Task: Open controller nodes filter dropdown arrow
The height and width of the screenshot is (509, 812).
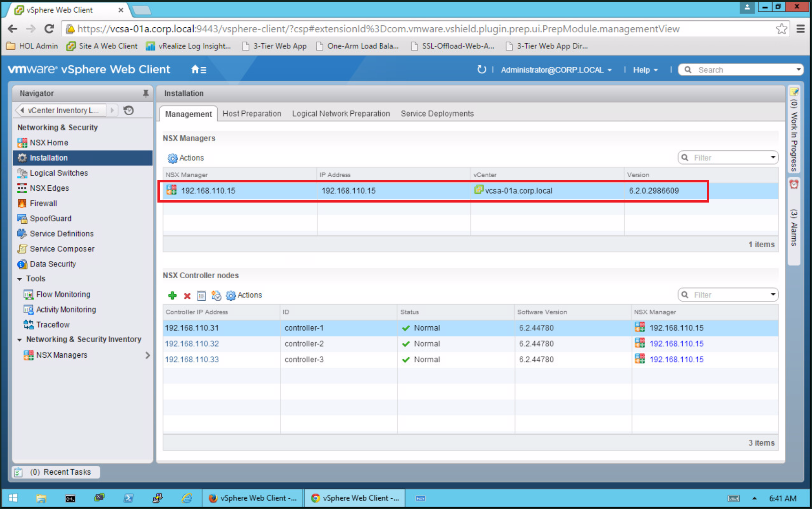Action: 773,295
